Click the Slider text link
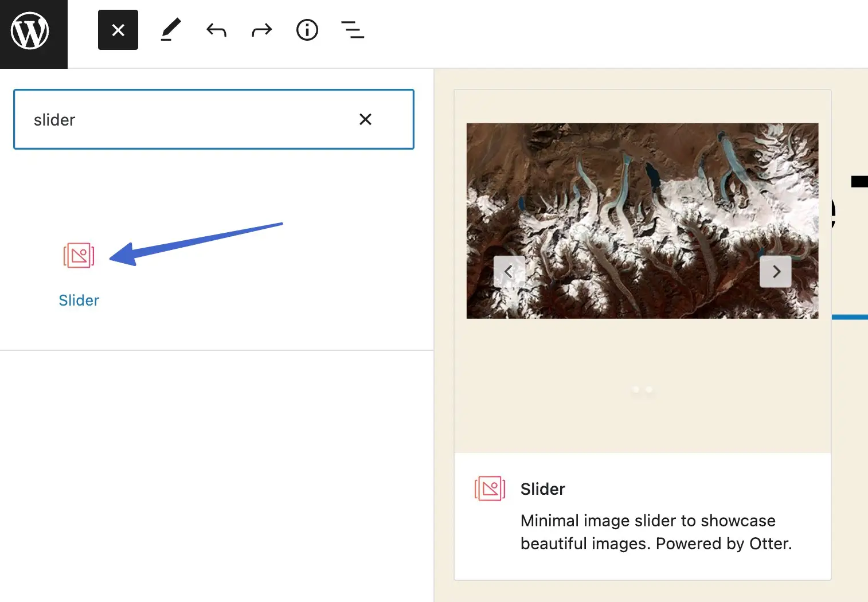This screenshot has height=602, width=868. click(x=79, y=300)
